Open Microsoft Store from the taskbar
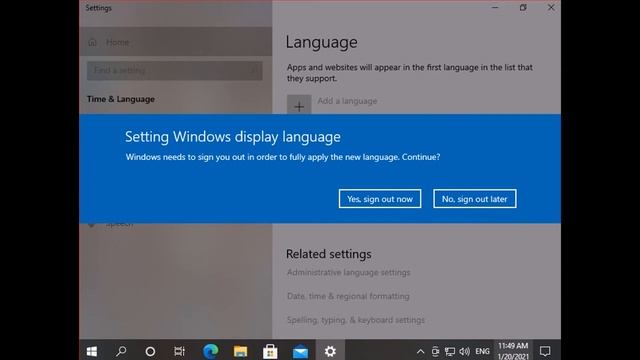Viewport: 640px width, 360px height. tap(270, 351)
